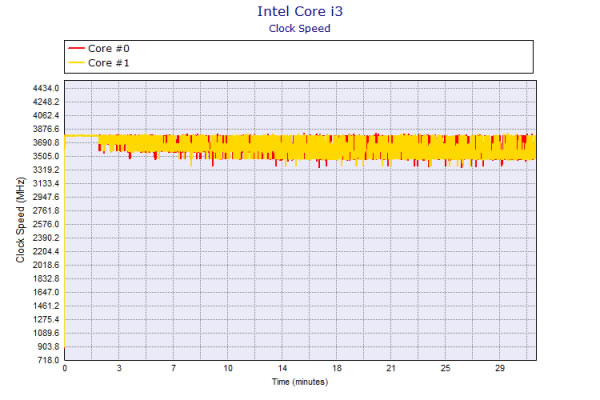Click the 718.0 y-axis value
Viewport: 600px width, 400px height.
(x=48, y=360)
